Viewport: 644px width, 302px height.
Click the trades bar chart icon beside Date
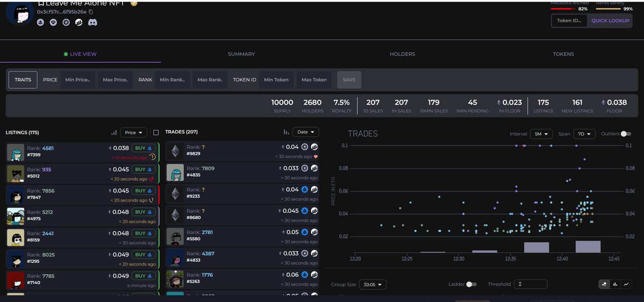(x=286, y=132)
